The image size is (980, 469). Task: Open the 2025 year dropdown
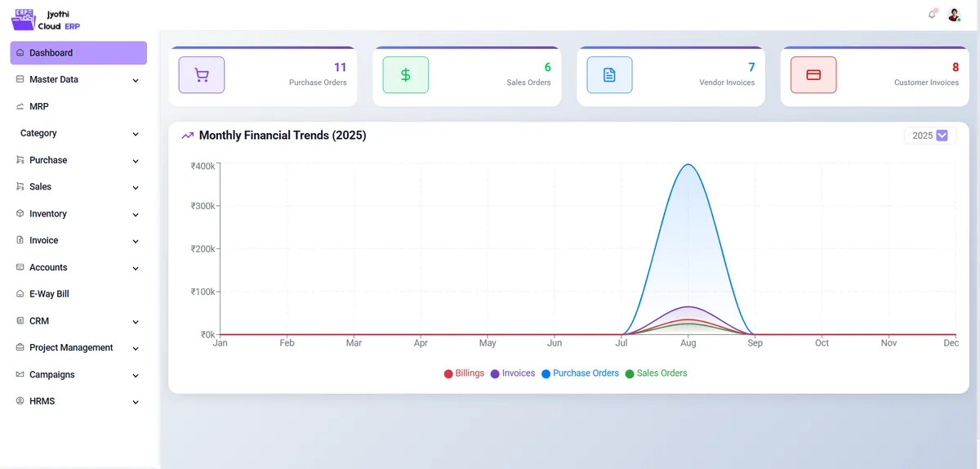[930, 136]
